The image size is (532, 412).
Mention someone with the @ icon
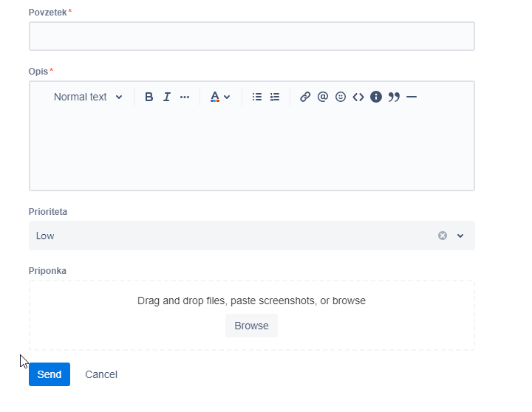point(323,97)
